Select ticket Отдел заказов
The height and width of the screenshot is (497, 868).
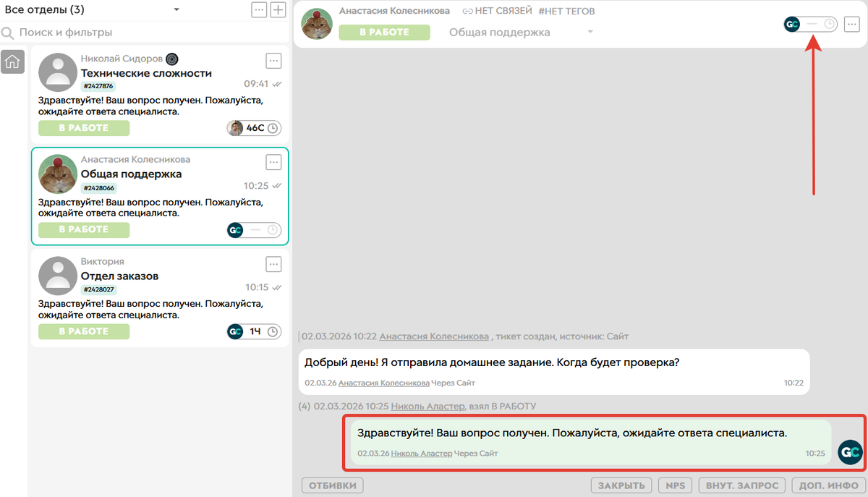pos(160,297)
